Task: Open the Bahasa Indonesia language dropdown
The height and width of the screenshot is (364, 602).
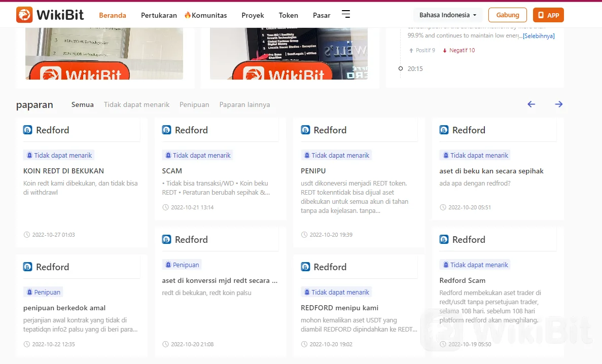Action: (448, 15)
